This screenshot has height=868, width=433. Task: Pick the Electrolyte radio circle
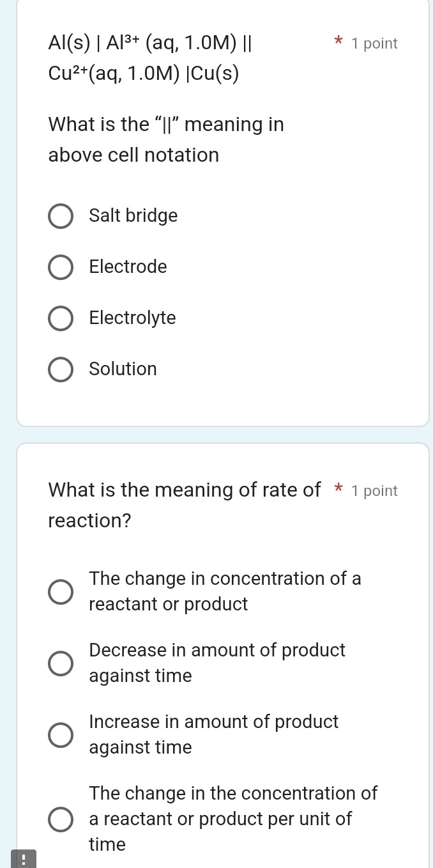point(61,318)
